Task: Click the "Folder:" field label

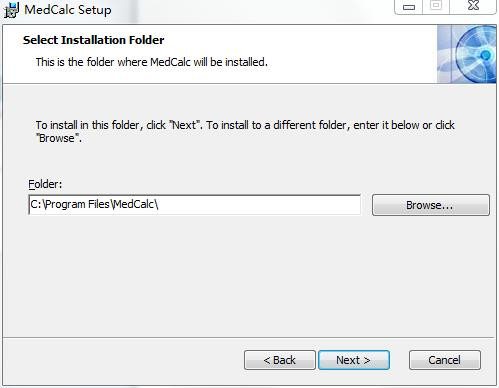Action: coord(45,184)
